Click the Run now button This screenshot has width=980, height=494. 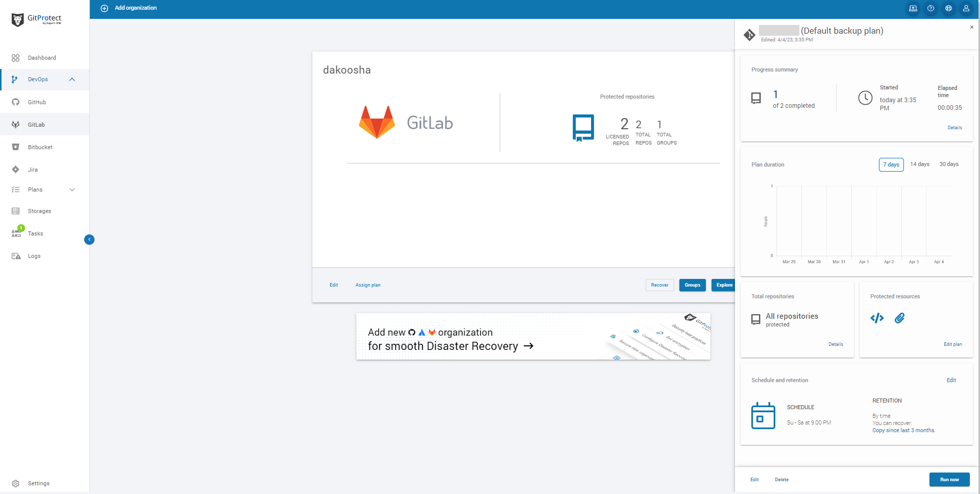point(949,479)
